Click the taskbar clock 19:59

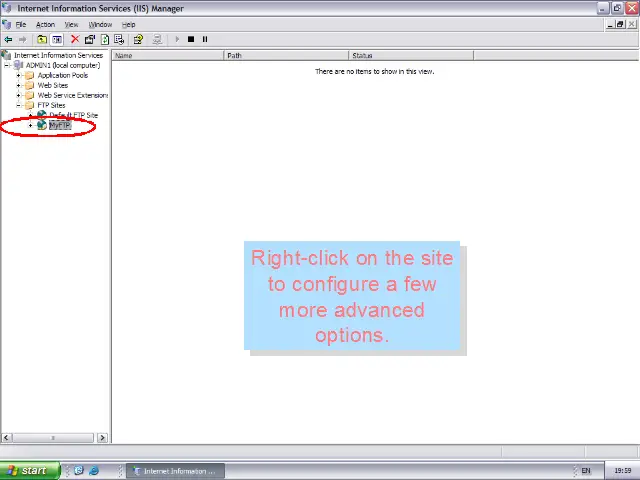click(623, 471)
